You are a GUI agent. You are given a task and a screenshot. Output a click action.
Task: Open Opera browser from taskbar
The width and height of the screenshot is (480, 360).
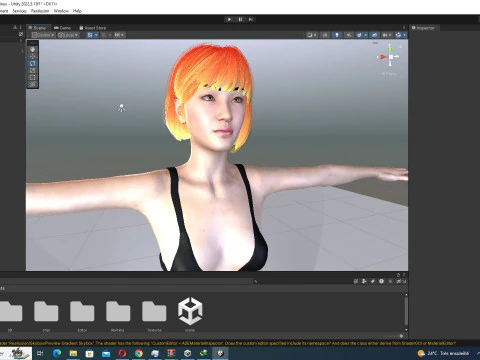(x=122, y=353)
